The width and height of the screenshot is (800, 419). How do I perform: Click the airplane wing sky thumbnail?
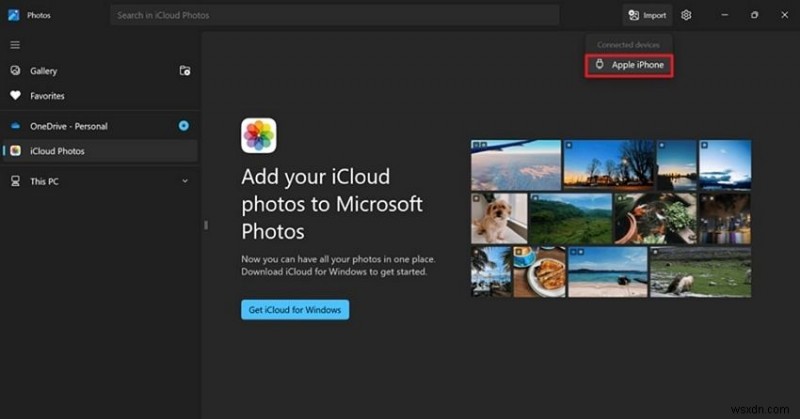[x=516, y=165]
